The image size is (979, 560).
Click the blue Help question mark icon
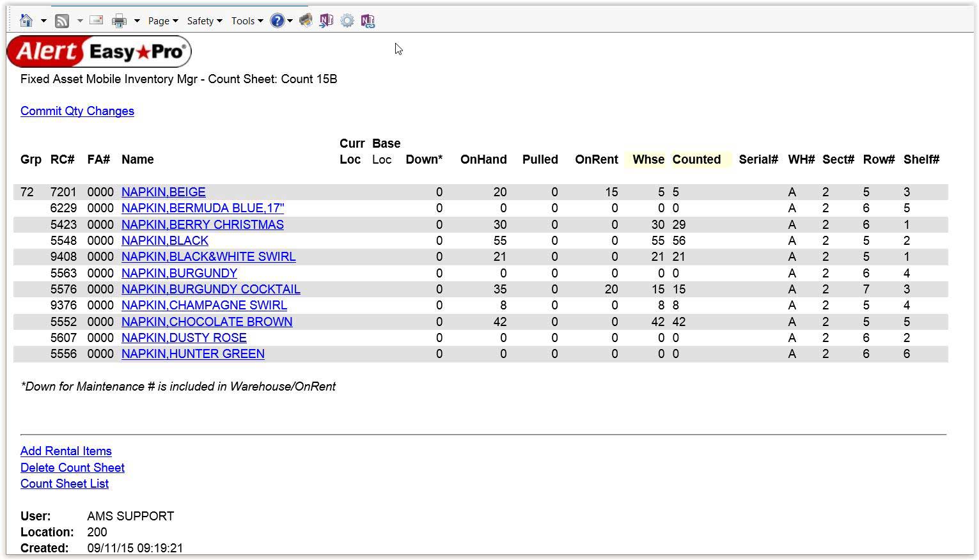point(277,21)
